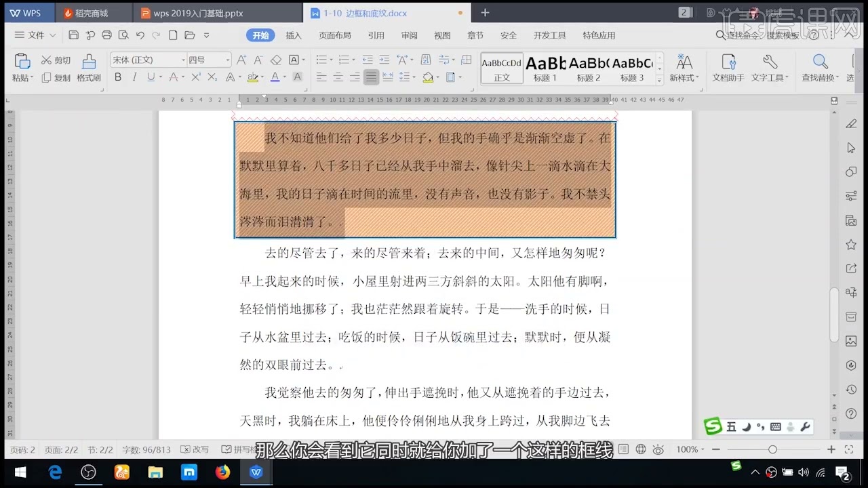Toggle Italic formatting

tap(134, 77)
